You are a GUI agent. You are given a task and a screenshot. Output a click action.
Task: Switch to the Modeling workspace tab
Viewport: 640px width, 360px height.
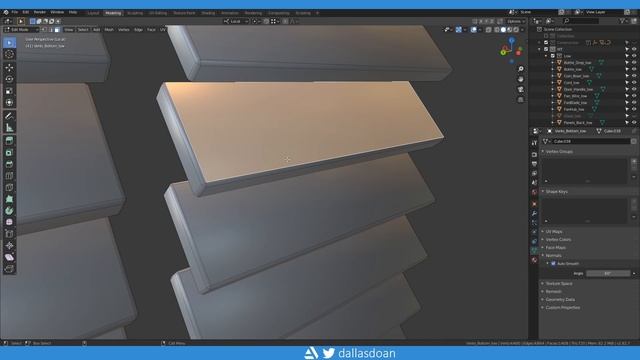point(113,13)
